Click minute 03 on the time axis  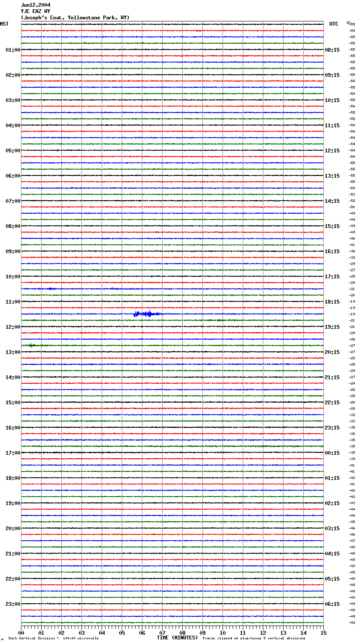click(x=81, y=633)
